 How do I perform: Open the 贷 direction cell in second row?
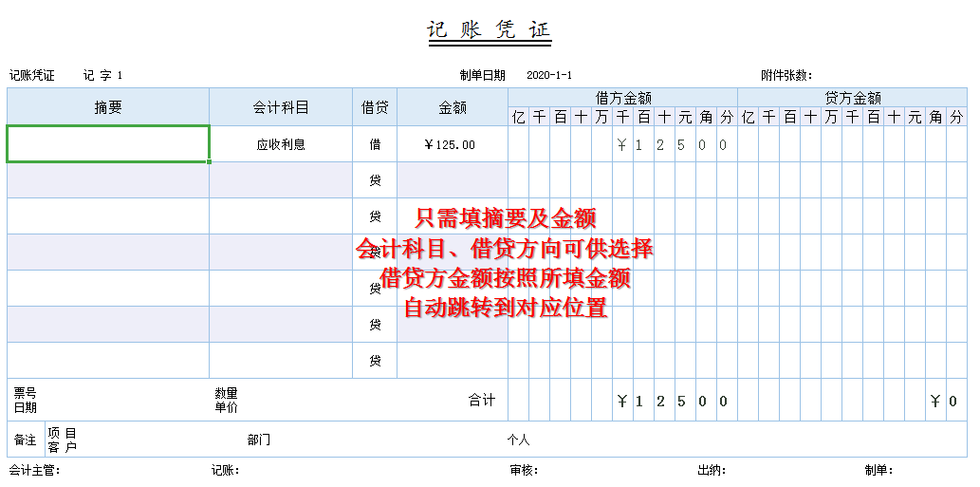pyautogui.click(x=375, y=180)
